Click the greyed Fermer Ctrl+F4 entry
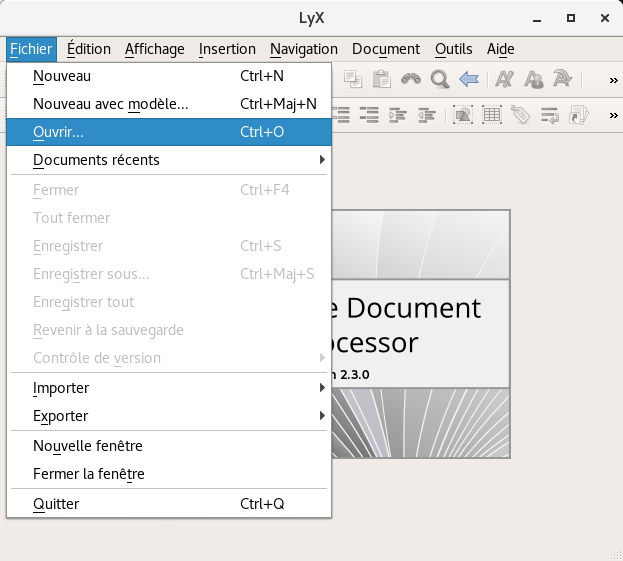623x561 pixels. coord(169,190)
